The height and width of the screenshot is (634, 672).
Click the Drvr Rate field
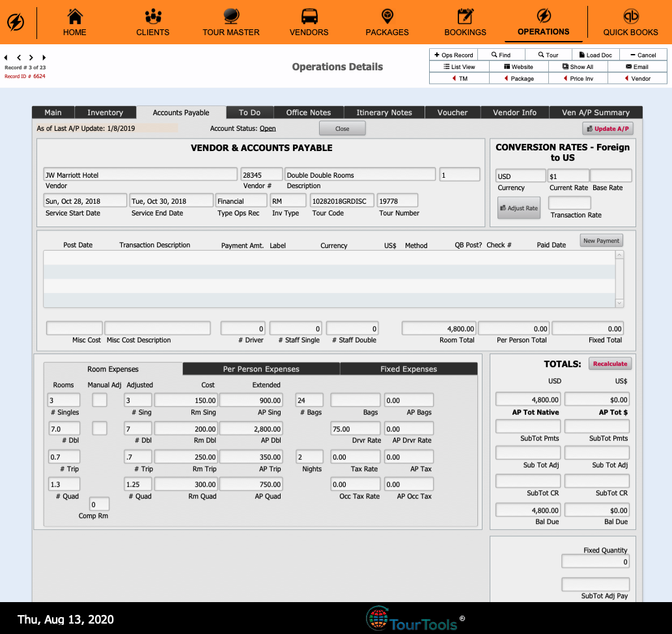pos(356,429)
